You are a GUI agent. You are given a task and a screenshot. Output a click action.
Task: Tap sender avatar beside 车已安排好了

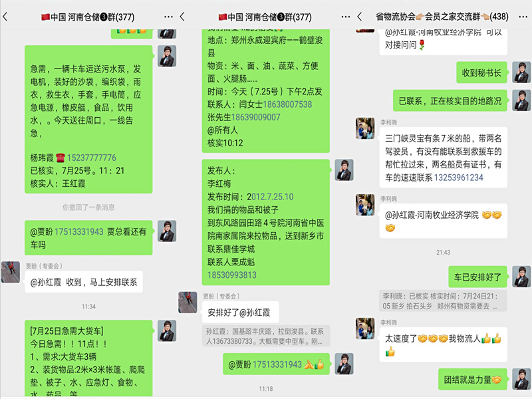click(x=521, y=277)
